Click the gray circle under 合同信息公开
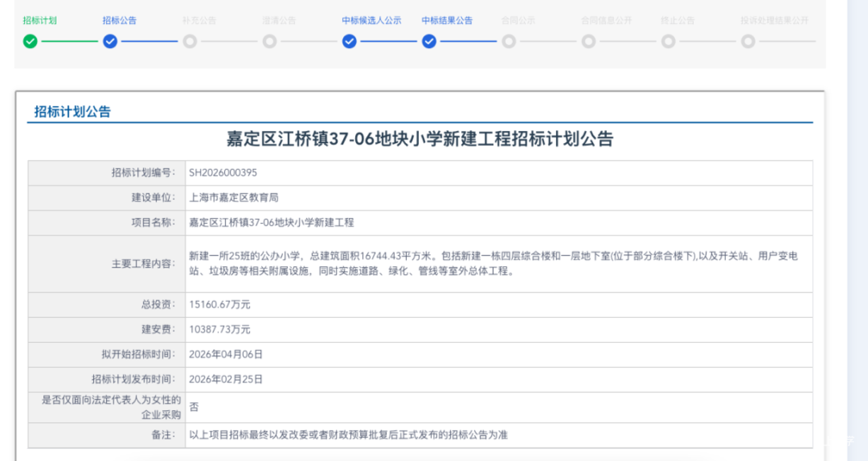The height and width of the screenshot is (461, 868). pyautogui.click(x=589, y=41)
